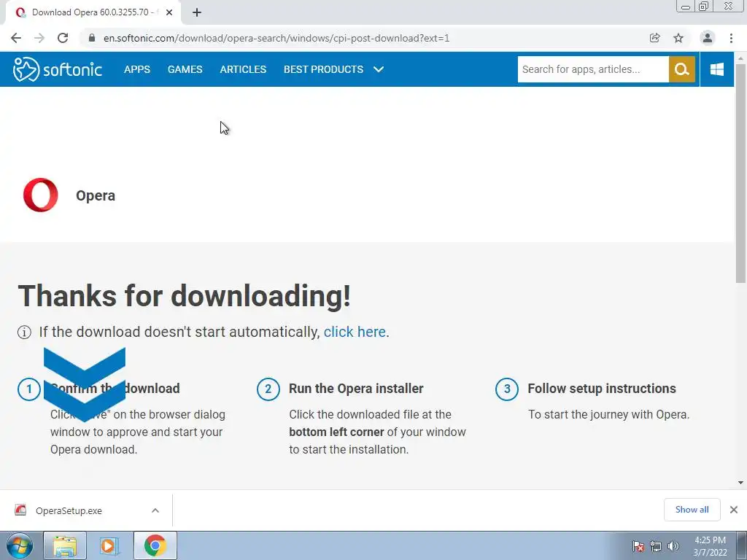
Task: Click 'To start the journey with Opera.' text
Action: coord(609,415)
